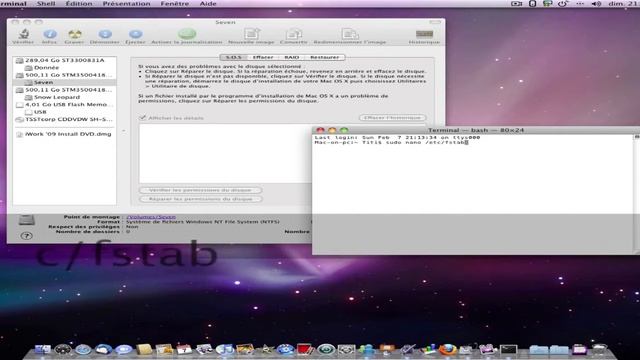Open the Édition menu

click(x=79, y=4)
